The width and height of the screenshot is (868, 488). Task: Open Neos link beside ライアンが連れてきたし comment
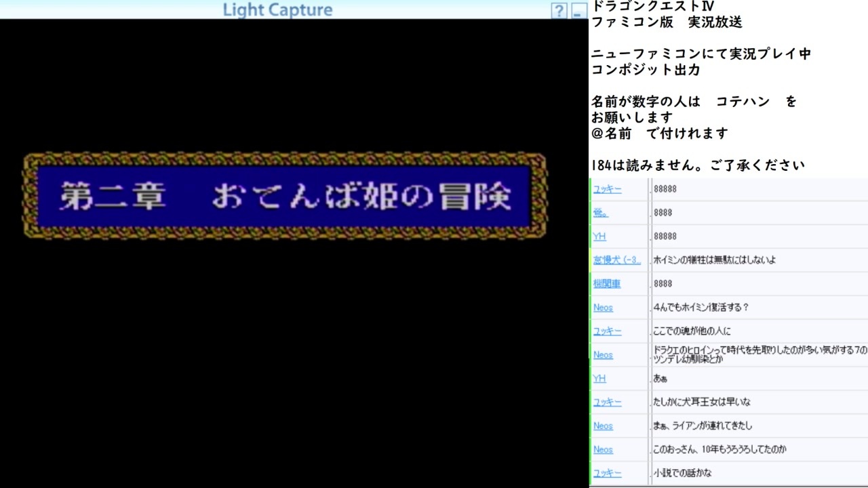click(x=603, y=426)
